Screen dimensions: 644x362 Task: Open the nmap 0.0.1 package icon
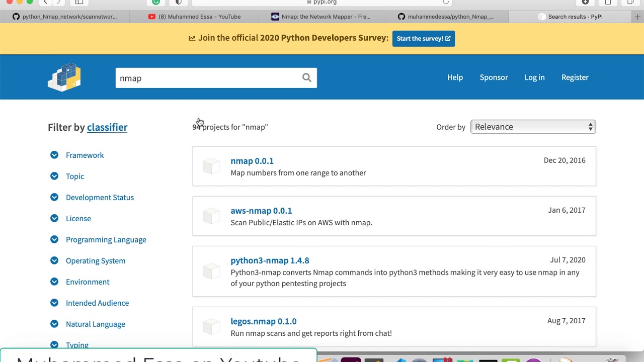(211, 166)
